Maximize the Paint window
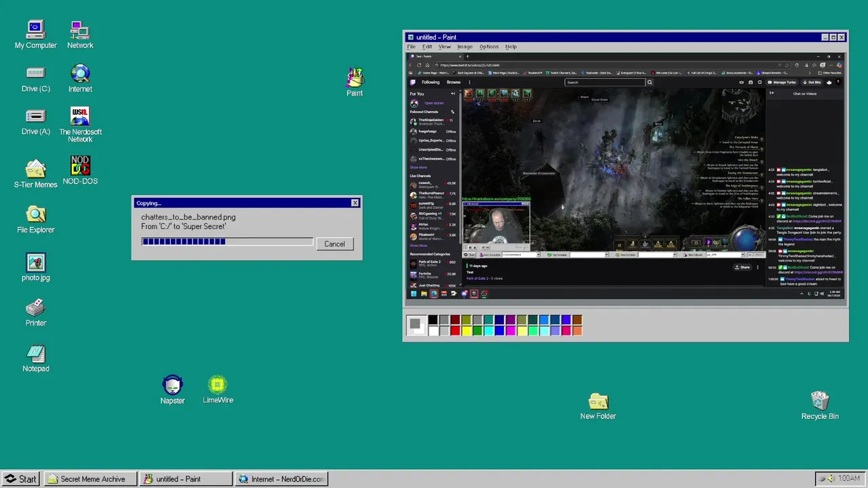The height and width of the screenshot is (488, 868). coord(833,37)
